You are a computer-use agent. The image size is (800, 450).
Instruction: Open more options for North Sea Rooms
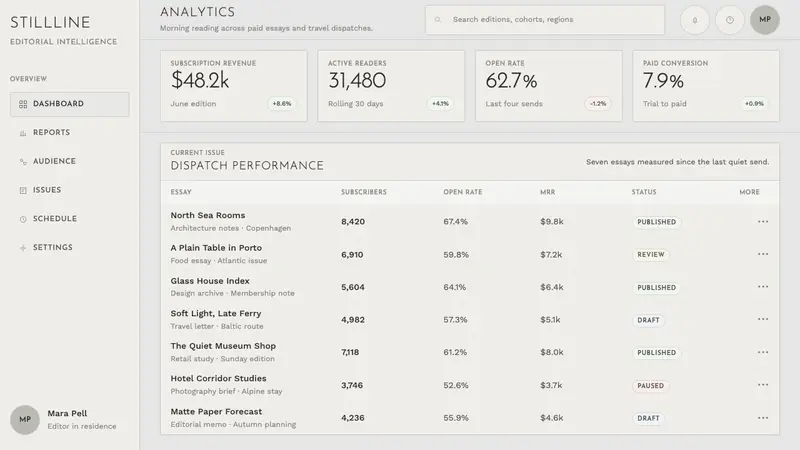click(x=763, y=221)
